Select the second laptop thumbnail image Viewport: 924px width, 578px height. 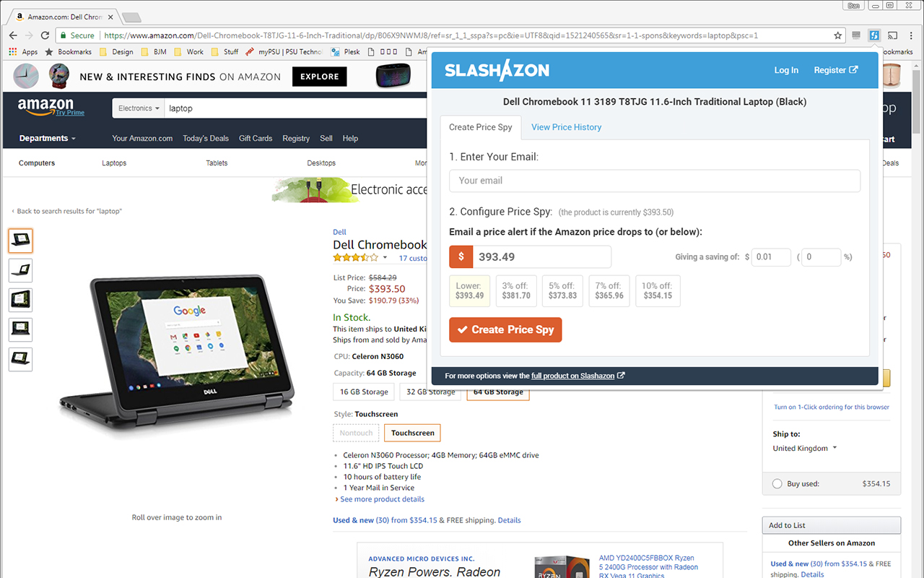pyautogui.click(x=20, y=270)
